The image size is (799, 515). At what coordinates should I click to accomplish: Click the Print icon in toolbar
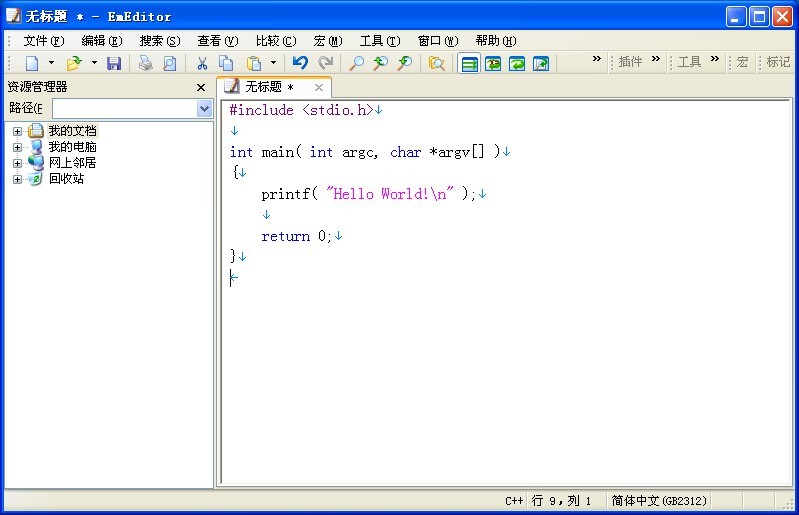146,63
